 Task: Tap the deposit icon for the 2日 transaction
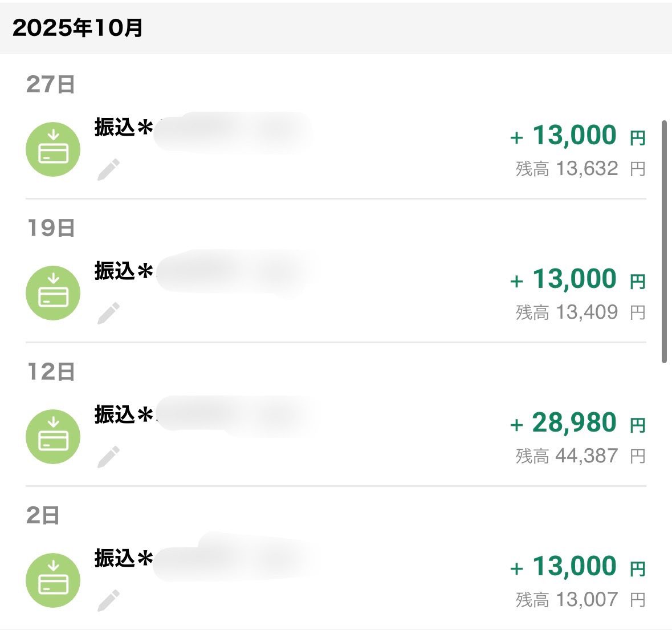pos(53,580)
